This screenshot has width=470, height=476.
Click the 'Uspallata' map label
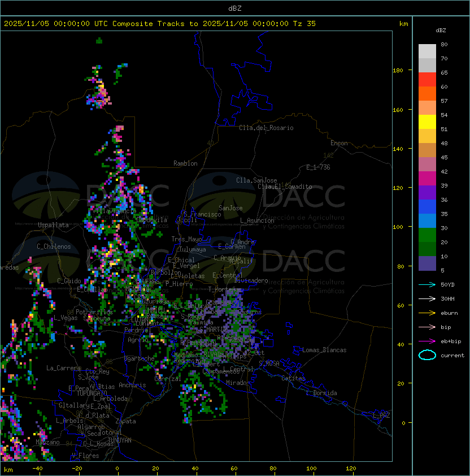[53, 225]
